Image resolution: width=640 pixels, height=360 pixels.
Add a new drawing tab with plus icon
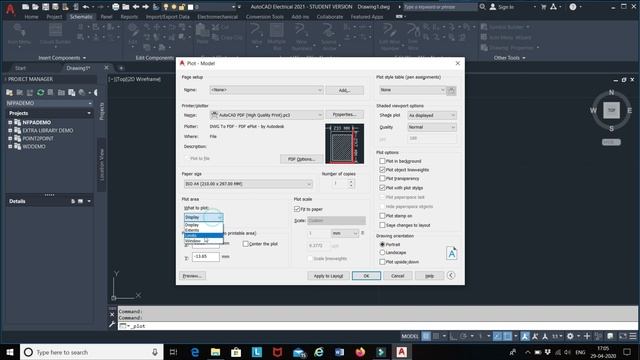[x=121, y=68]
